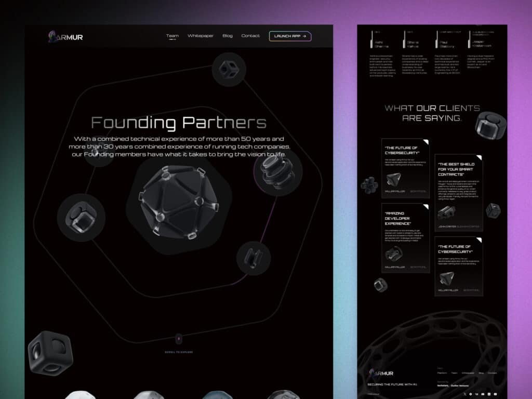Click the avatar object in Amazing Developer Experience card
Image resolution: width=532 pixels, height=399 pixels.
click(x=394, y=253)
